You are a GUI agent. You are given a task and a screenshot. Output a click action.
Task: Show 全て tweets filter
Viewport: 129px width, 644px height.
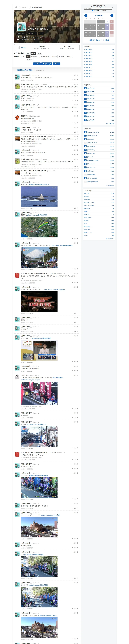28,56
